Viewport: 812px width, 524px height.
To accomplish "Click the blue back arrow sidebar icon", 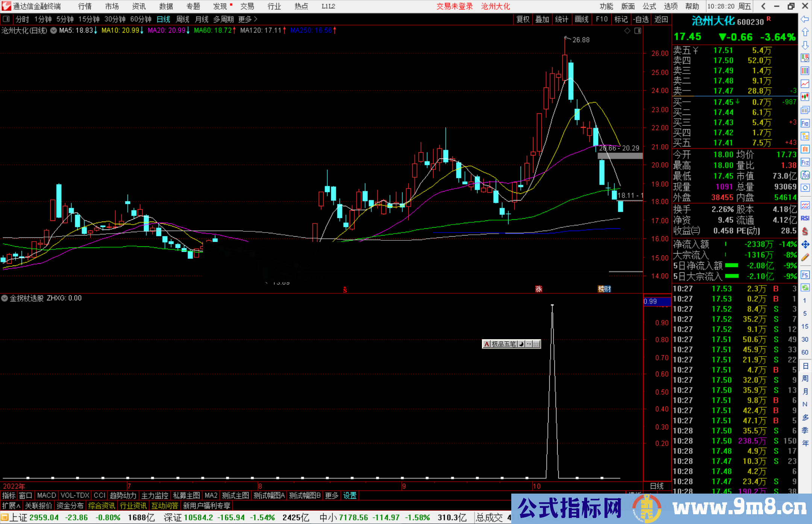I will coord(805,19).
